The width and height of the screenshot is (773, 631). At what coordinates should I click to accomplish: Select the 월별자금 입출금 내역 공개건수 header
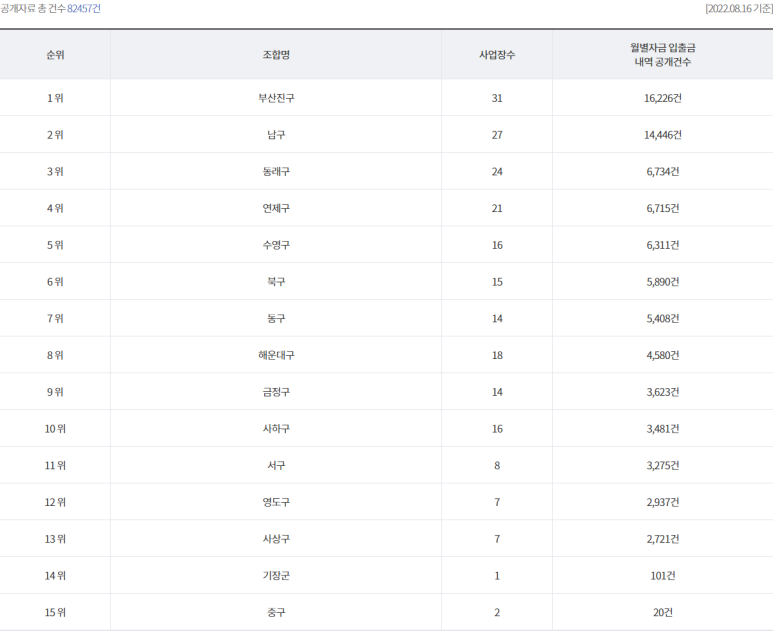pos(663,55)
